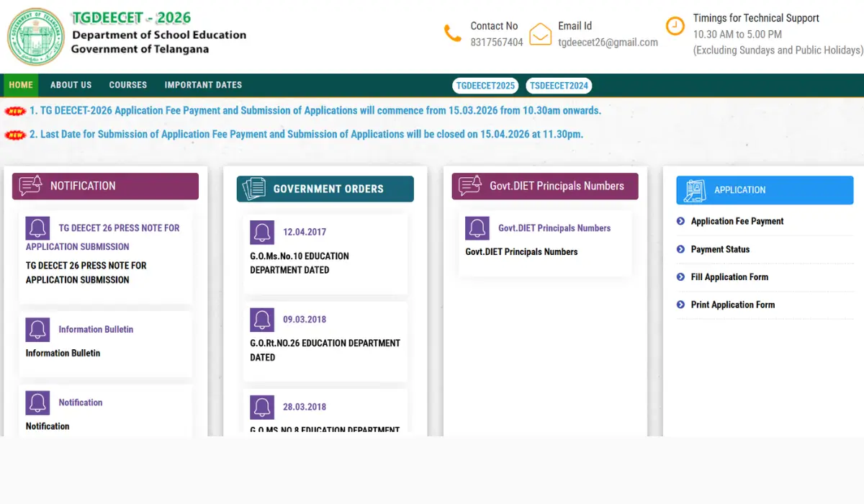The image size is (864, 504).
Task: Click the Telangana government emblem logo
Action: (x=36, y=37)
